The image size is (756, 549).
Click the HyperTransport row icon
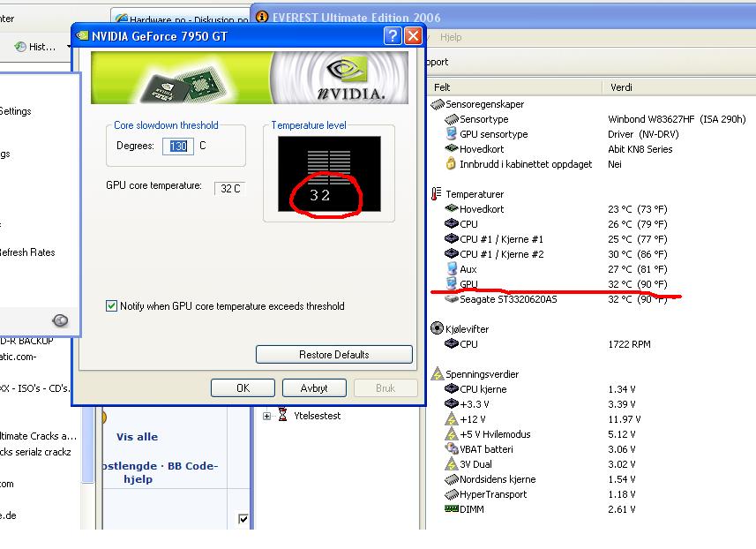point(452,494)
